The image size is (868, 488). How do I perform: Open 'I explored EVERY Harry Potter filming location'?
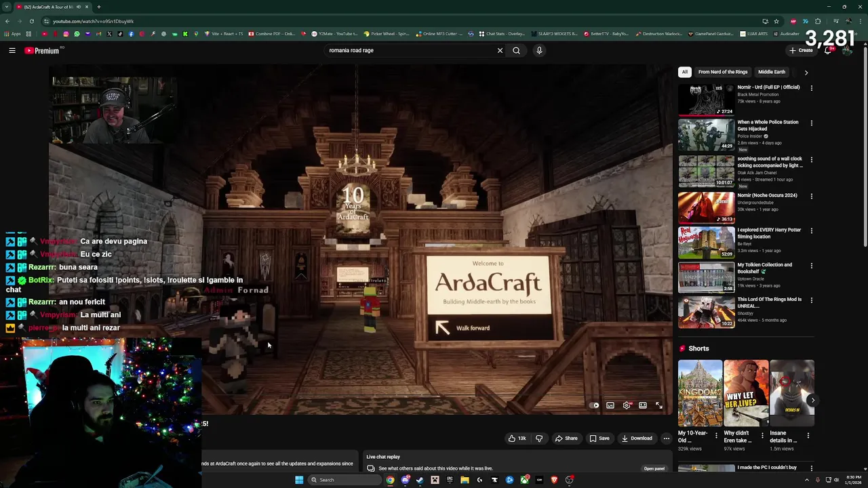[x=769, y=233]
